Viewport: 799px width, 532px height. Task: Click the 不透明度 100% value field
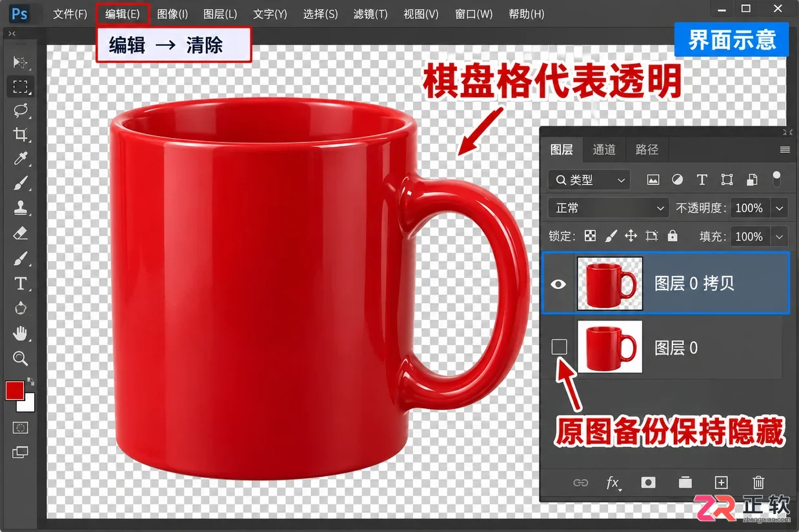(x=749, y=208)
